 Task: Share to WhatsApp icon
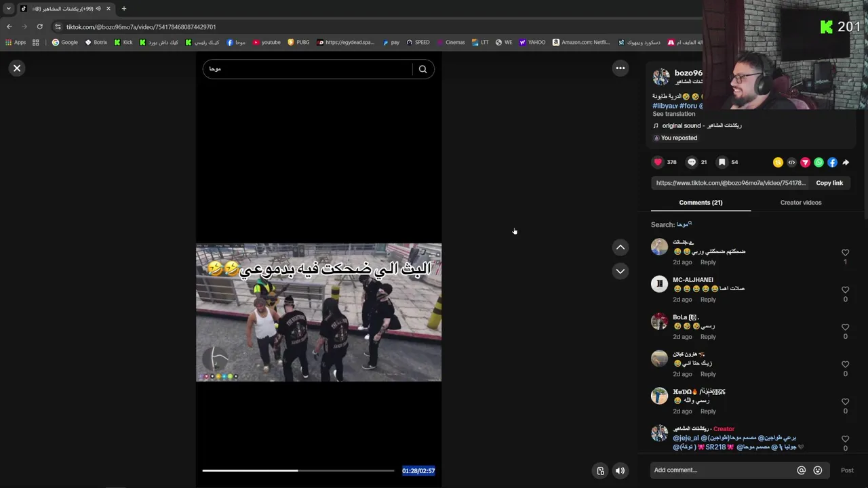[818, 163]
